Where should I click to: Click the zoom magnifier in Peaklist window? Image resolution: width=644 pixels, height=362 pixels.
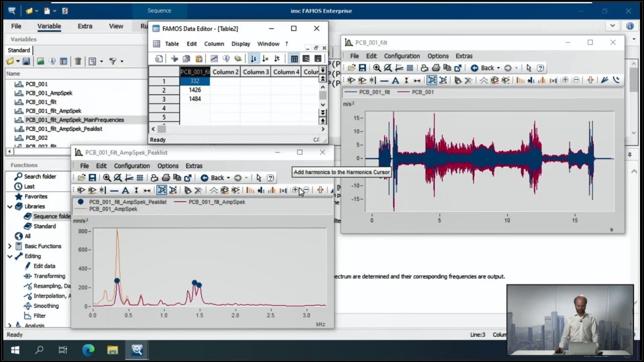tap(107, 177)
